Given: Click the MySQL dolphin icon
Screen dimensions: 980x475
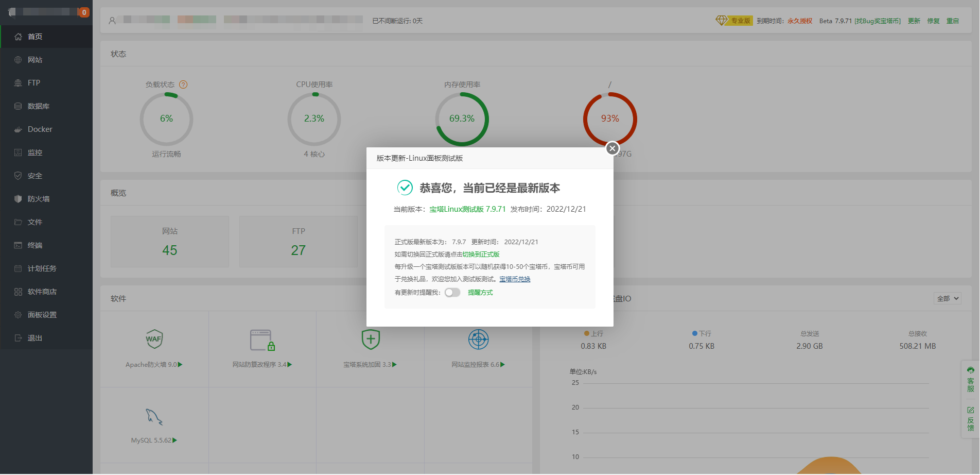Looking at the screenshot, I should (x=154, y=417).
